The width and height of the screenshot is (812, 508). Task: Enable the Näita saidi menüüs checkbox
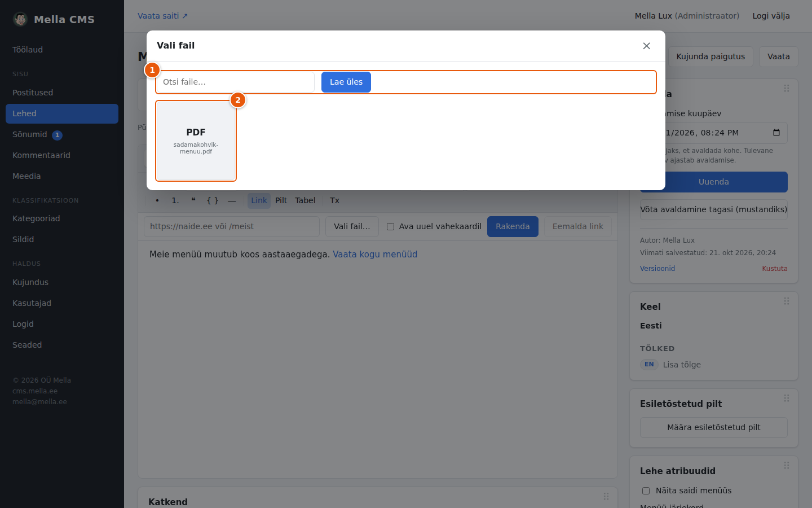coord(646,491)
